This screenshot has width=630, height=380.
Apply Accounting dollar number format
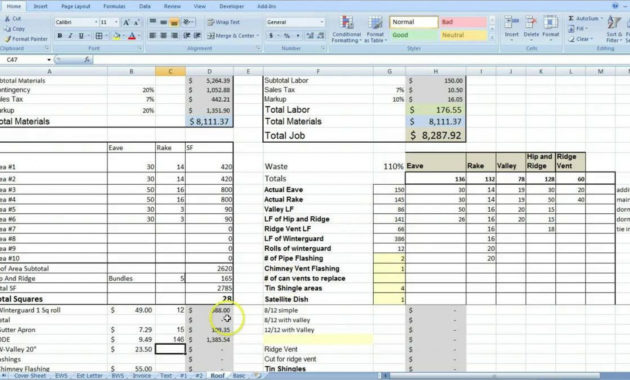click(x=271, y=36)
